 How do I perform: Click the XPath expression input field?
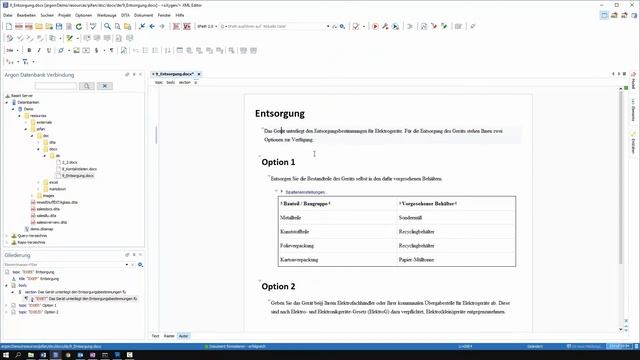tap(274, 27)
